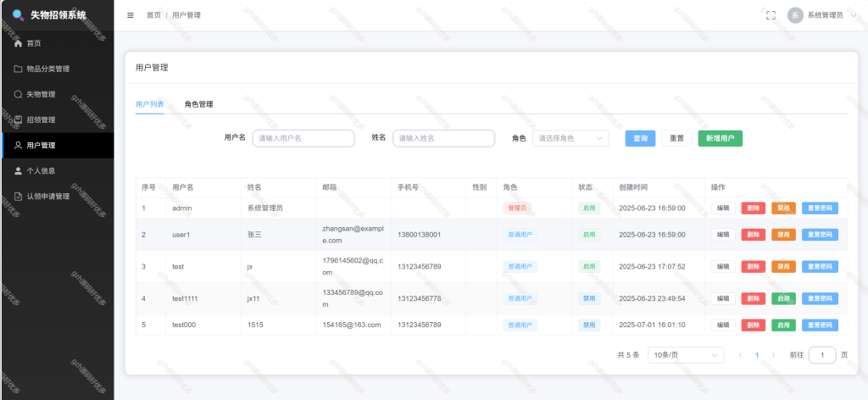Click the blue 查询 button
Image resolution: width=868 pixels, height=400 pixels.
641,138
